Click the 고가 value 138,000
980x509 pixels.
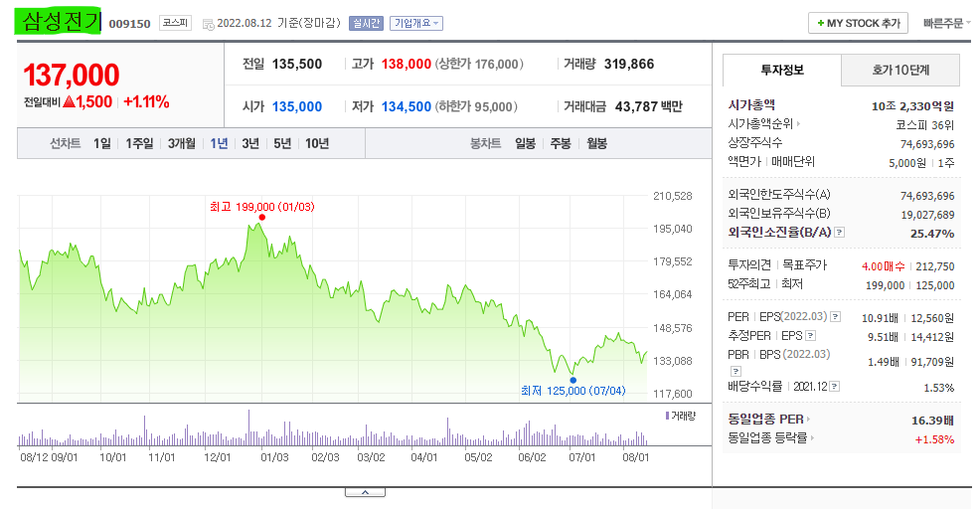pos(407,64)
